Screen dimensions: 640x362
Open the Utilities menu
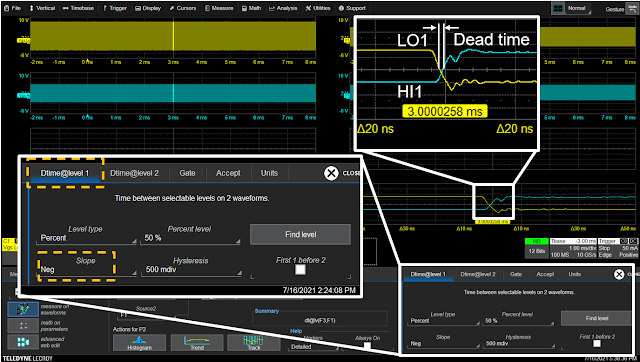click(x=318, y=8)
